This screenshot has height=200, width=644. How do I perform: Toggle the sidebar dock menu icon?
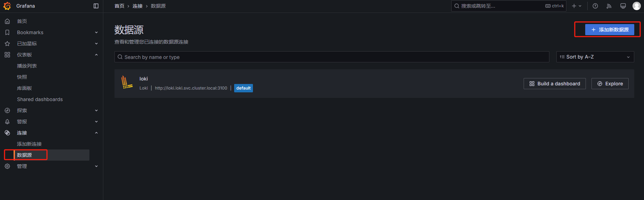tap(96, 6)
